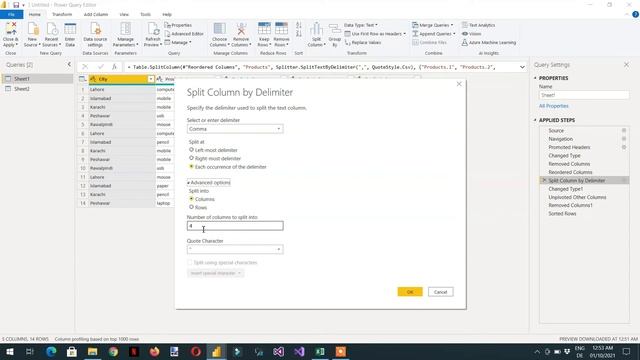Toggle Split using special characters checkbox
640x360 pixels.
(x=190, y=262)
